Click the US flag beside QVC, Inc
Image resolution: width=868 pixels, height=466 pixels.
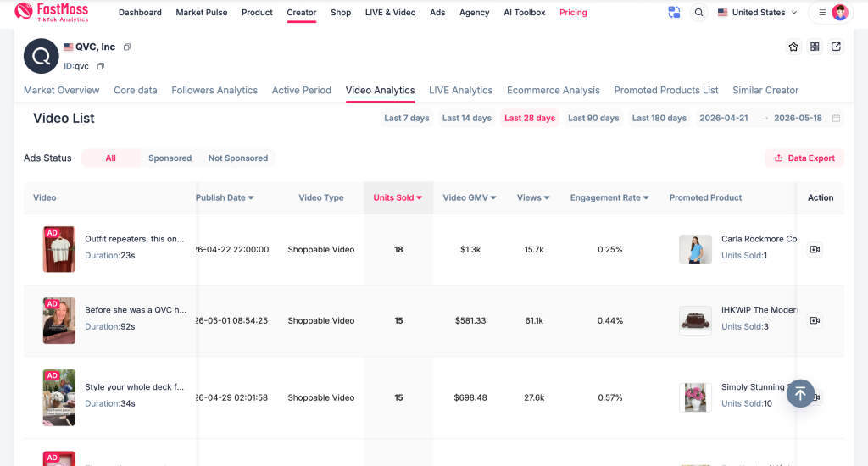tap(68, 47)
